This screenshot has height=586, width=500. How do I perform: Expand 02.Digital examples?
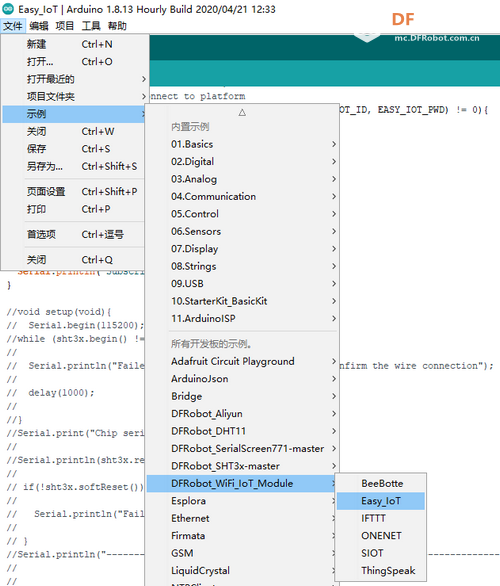[243, 161]
